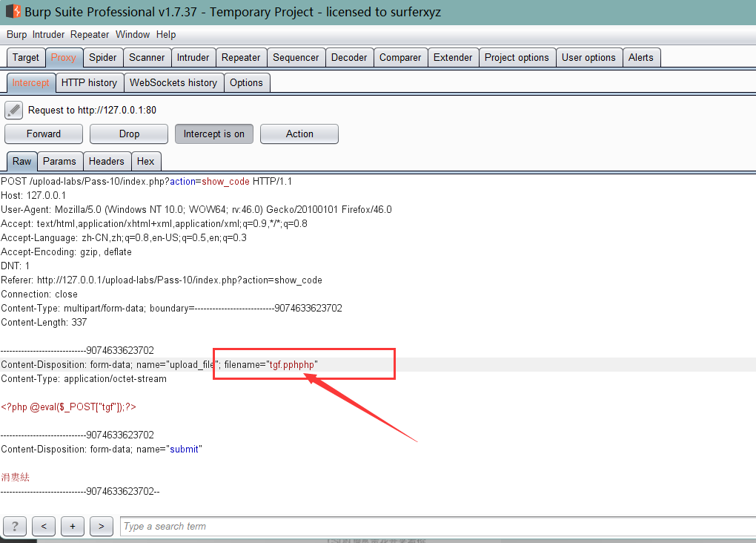Go to previous search match
756x543 pixels.
[x=44, y=526]
